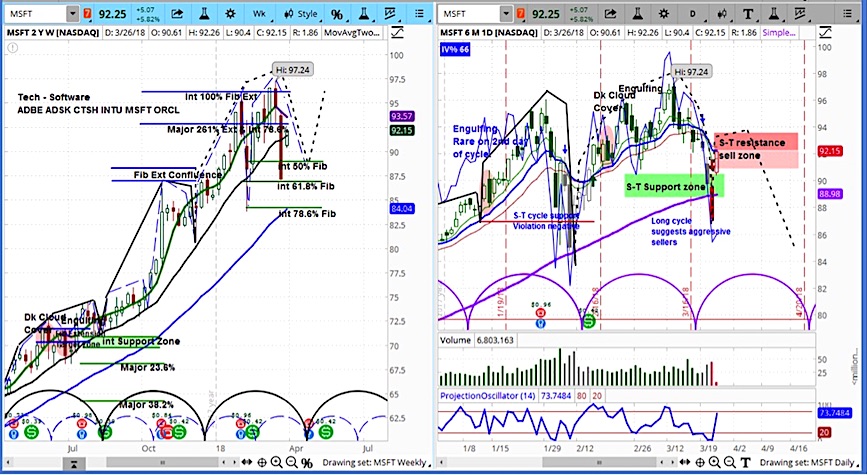Screen dimensions: 867x475
Task: Open Studies flask icon in weekly chart
Action: pyautogui.click(x=204, y=14)
